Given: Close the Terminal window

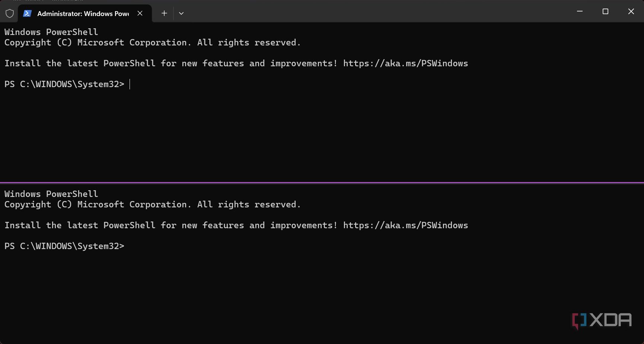Looking at the screenshot, I should point(631,12).
